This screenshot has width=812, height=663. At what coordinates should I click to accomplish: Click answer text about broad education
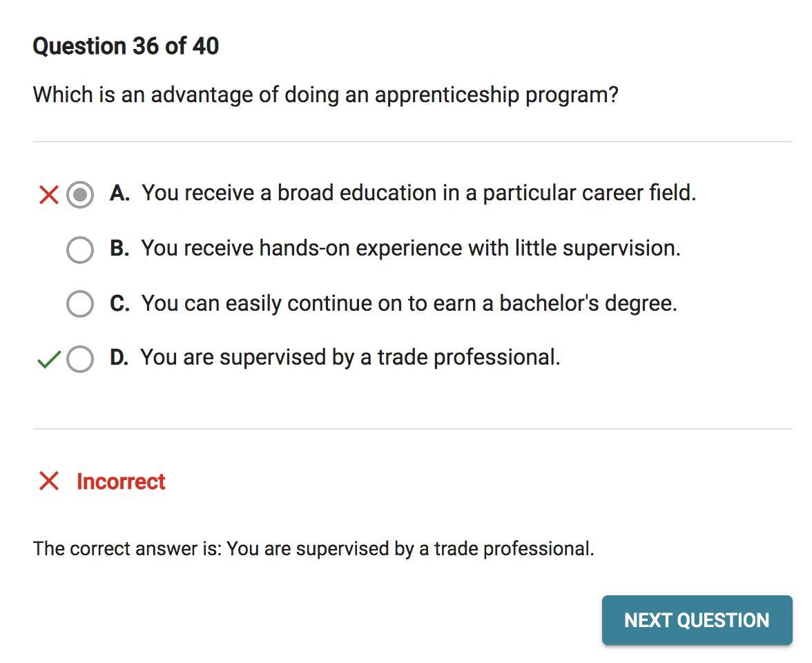click(418, 193)
